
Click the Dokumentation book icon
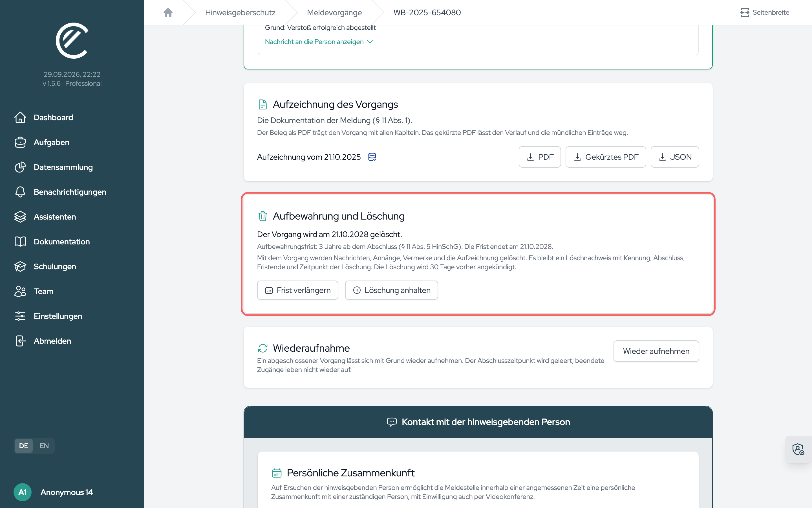[20, 242]
